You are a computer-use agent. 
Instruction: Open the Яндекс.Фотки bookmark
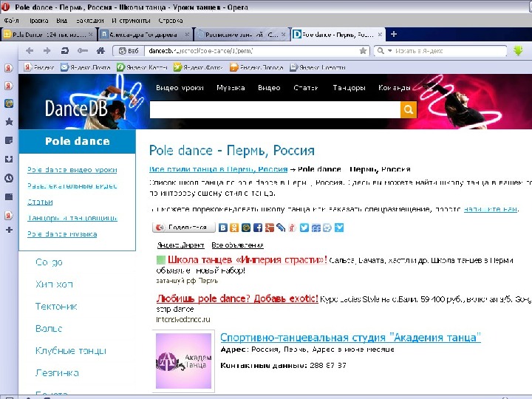pos(198,67)
